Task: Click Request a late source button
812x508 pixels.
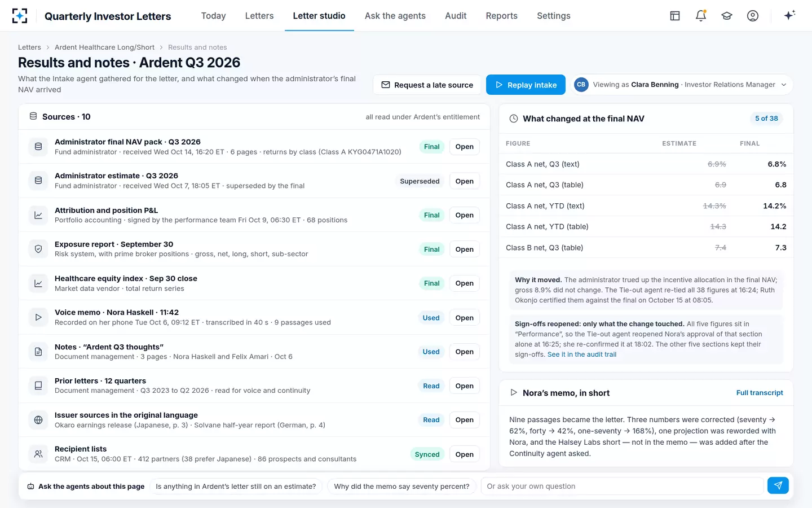Action: coord(427,85)
